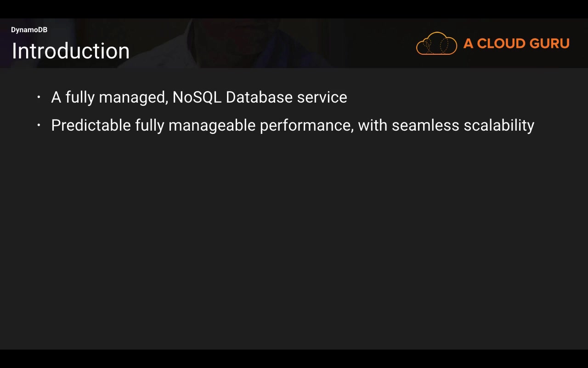This screenshot has height=368, width=588.
Task: Click the word "with" in second bullet
Action: point(373,125)
